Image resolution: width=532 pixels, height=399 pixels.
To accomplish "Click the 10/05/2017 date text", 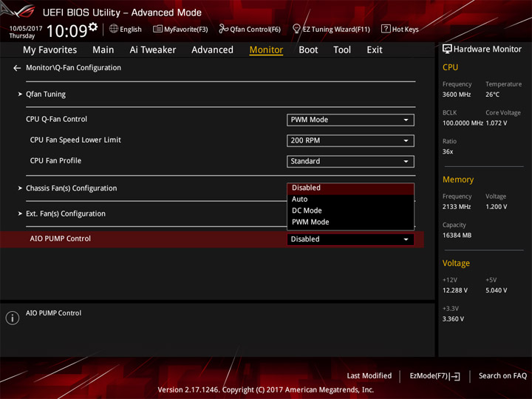I will [x=26, y=29].
